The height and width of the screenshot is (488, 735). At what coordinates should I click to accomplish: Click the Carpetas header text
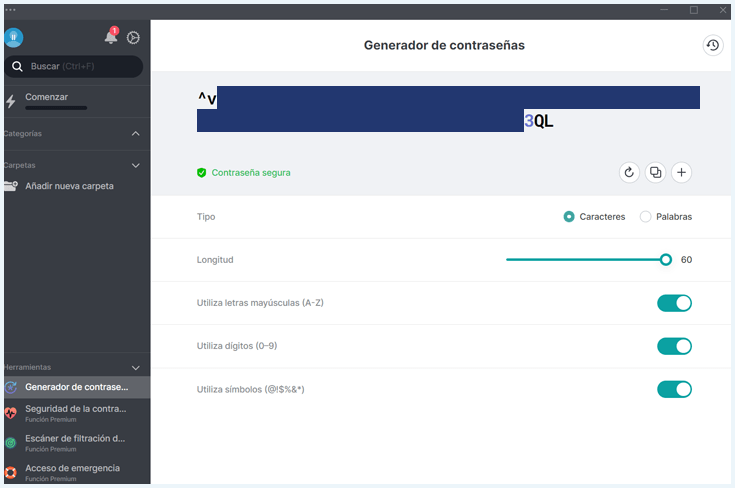tap(20, 165)
